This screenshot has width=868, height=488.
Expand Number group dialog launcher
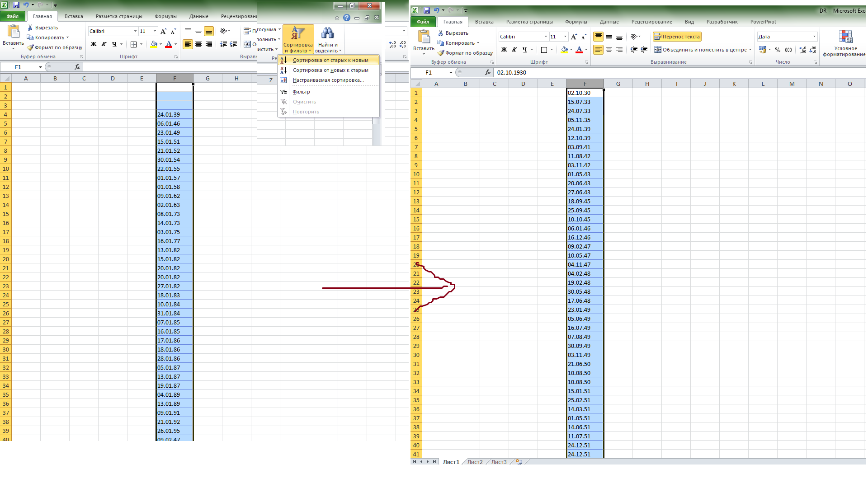(x=815, y=62)
